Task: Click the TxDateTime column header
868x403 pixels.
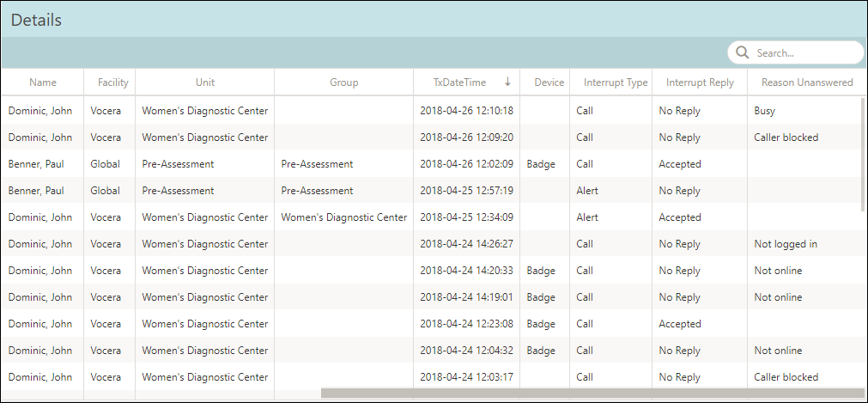Action: click(x=459, y=82)
